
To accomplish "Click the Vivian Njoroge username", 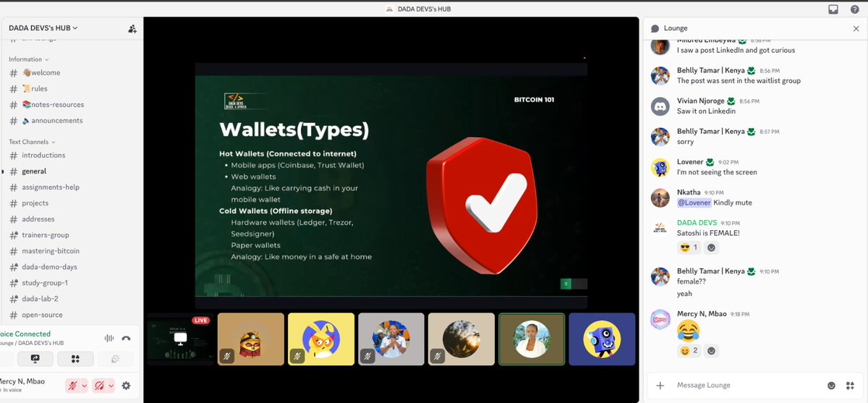I will click(x=702, y=101).
